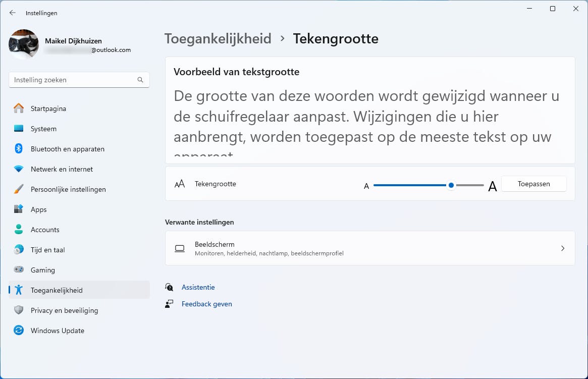The width and height of the screenshot is (588, 379).
Task: Go to Tijd en taal settings
Action: (x=47, y=250)
